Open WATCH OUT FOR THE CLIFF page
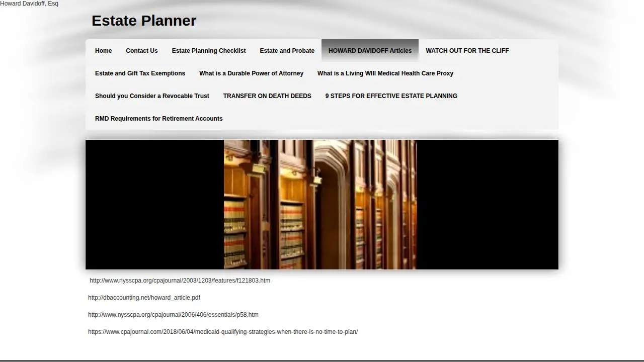 click(x=467, y=51)
